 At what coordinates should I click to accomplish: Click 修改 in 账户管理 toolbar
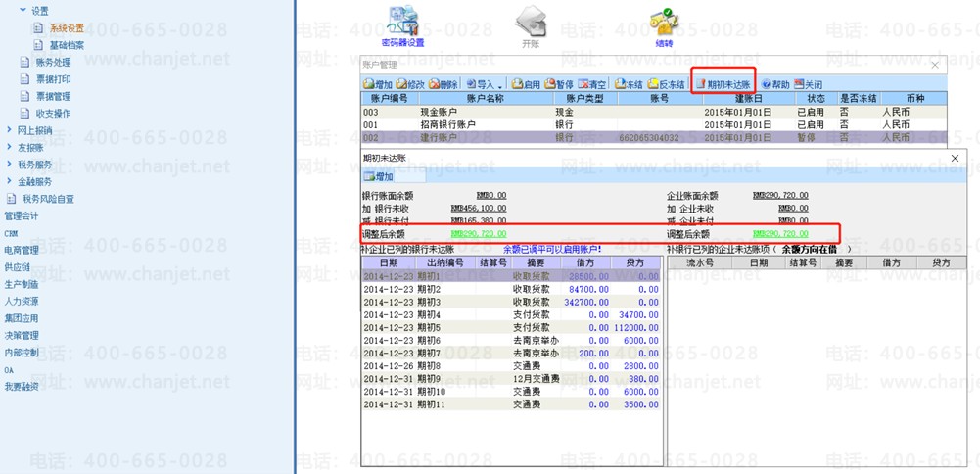[x=410, y=84]
